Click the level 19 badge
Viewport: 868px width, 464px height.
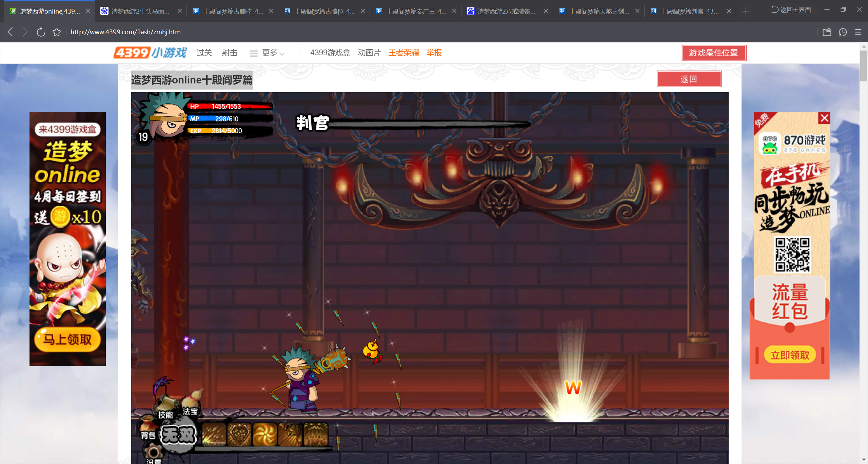pyautogui.click(x=143, y=137)
